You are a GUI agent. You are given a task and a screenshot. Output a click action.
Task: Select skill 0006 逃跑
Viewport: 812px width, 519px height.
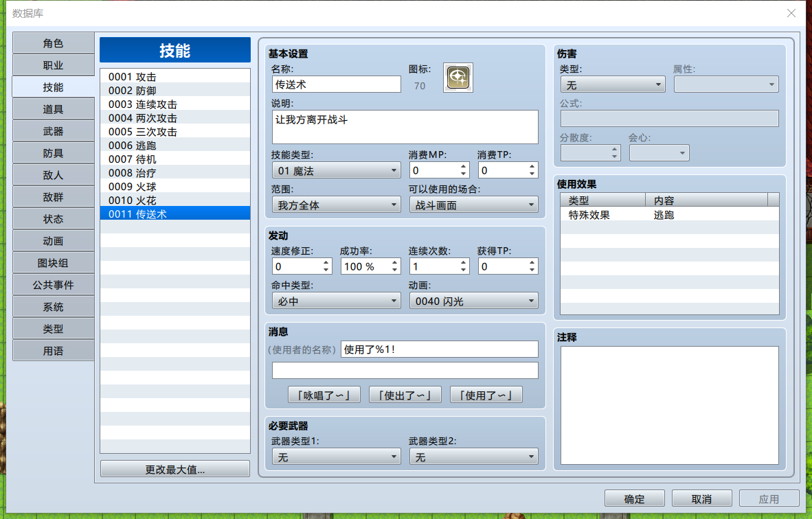coord(175,146)
